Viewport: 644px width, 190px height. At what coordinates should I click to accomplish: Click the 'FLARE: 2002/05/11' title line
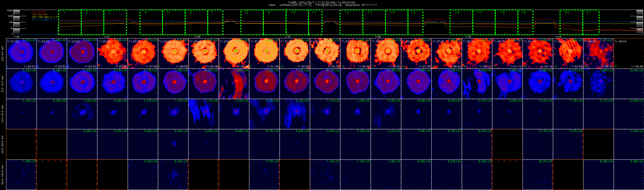[x=322, y=2]
